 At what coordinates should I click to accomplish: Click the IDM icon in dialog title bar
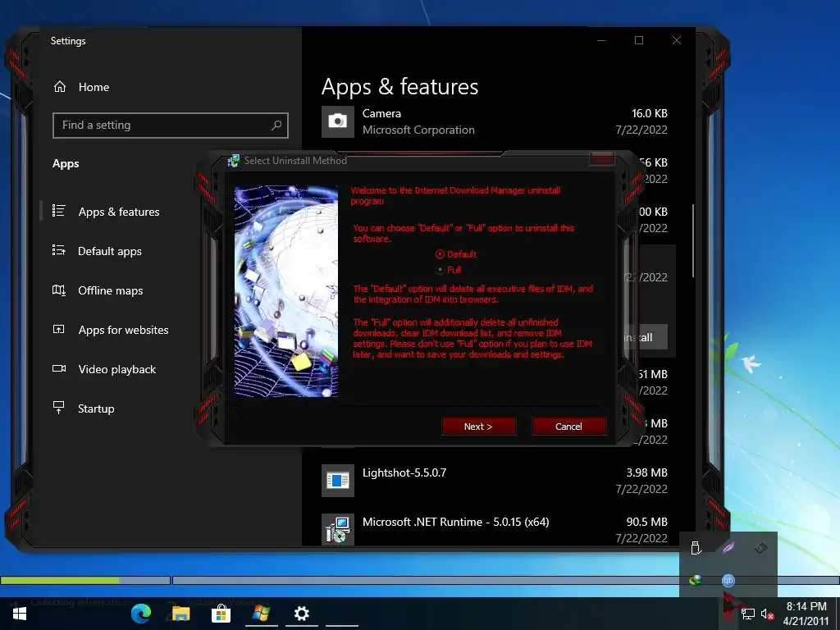[x=234, y=160]
